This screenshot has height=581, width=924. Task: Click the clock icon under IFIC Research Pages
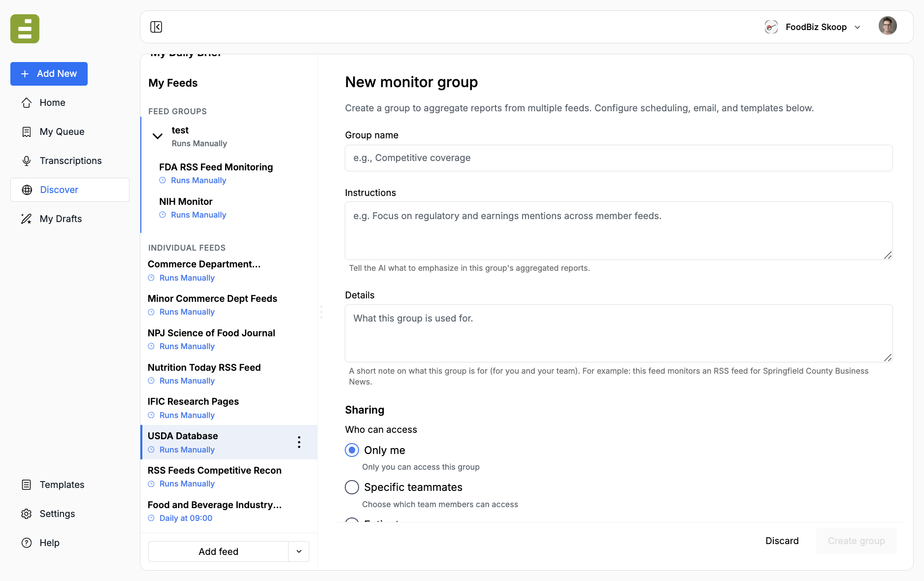tap(151, 415)
